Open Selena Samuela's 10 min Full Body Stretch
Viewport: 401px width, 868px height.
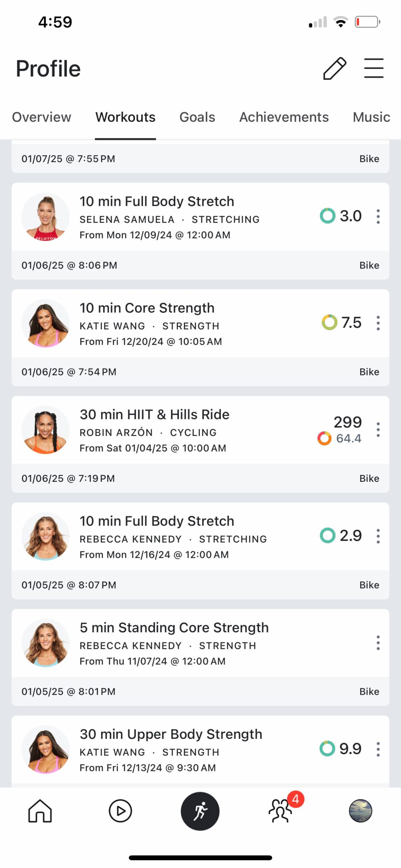(157, 201)
